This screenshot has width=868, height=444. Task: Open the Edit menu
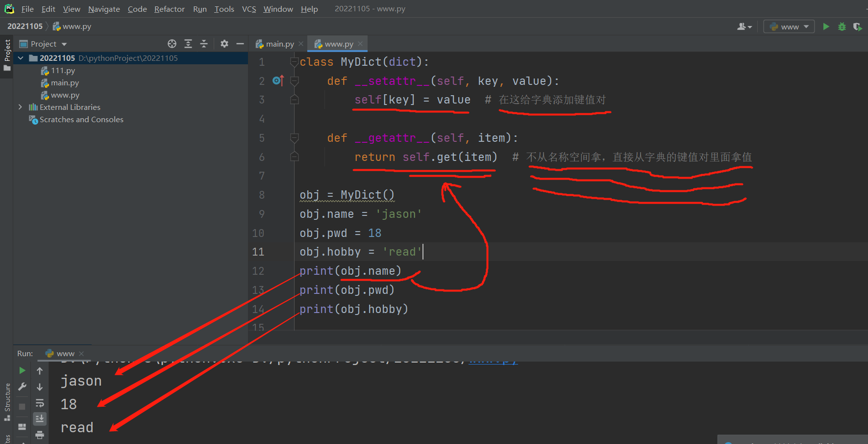tap(48, 9)
